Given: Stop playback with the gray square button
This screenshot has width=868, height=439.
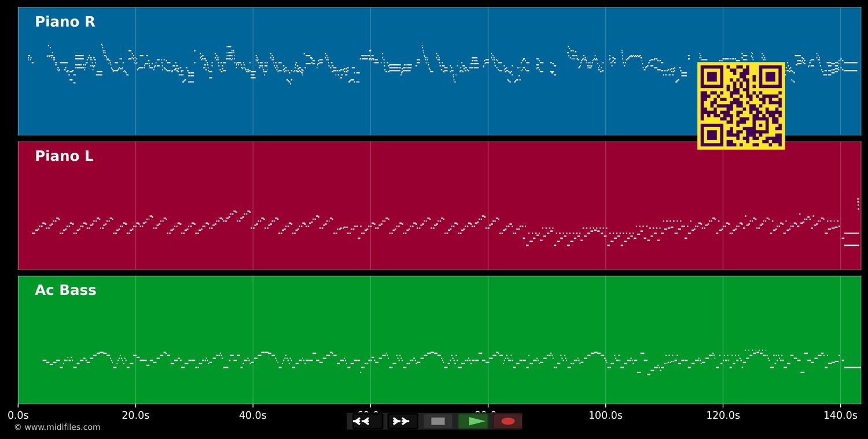Looking at the screenshot, I should [x=438, y=421].
